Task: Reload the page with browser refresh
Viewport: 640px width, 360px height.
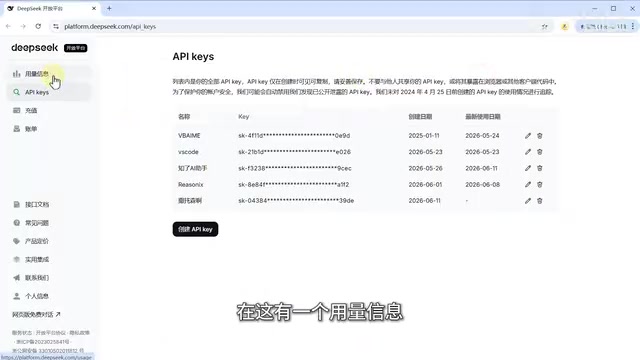Action: [38, 26]
